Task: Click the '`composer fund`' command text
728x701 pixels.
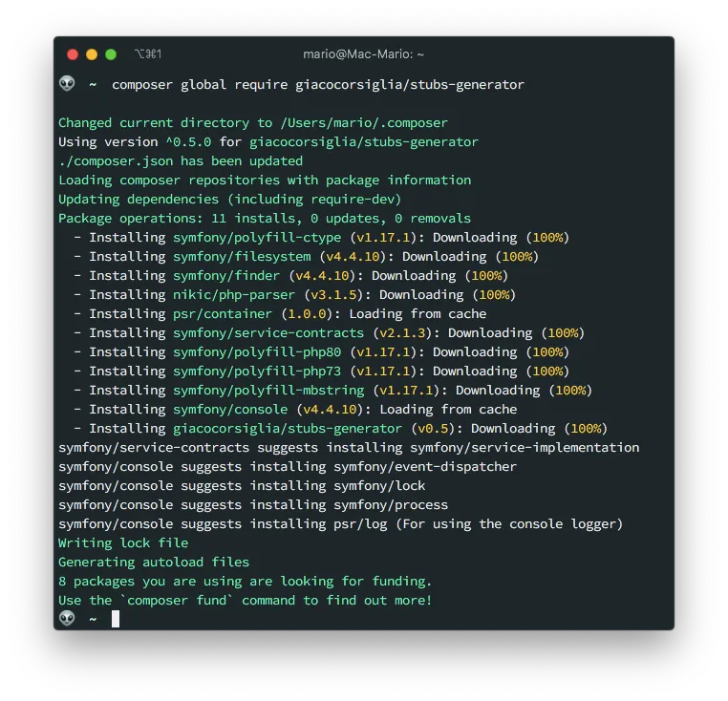Action: pos(177,601)
